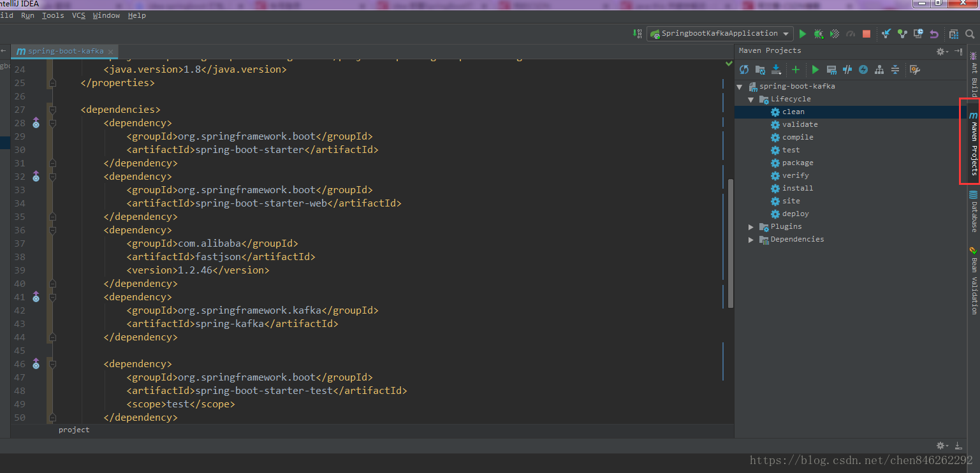The width and height of the screenshot is (980, 473).
Task: Open Search Everywhere with the magnifier icon
Action: point(970,34)
